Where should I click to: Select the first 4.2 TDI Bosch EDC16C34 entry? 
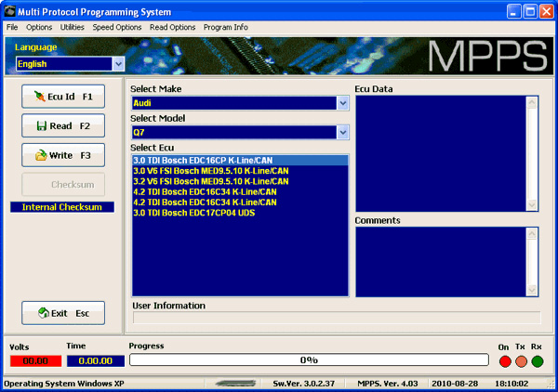tap(240, 192)
